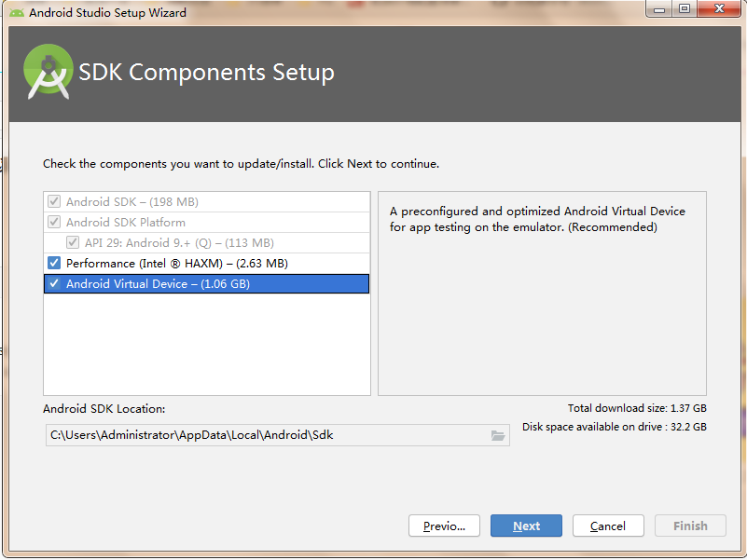The width and height of the screenshot is (747, 560).
Task: Close the Android Studio Setup Wizard
Action: [717, 9]
